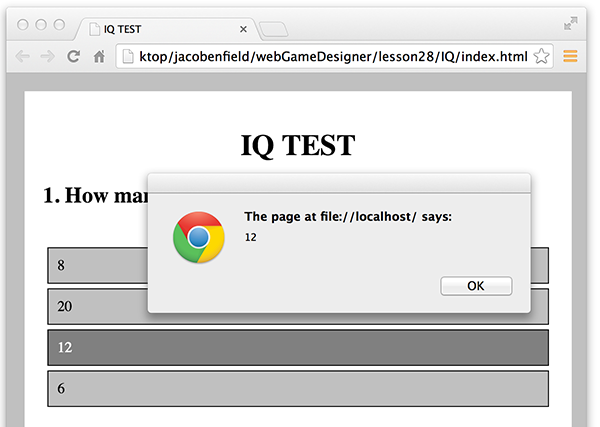Bookmark this page with the star
Screen dimensions: 600x427
(x=541, y=56)
